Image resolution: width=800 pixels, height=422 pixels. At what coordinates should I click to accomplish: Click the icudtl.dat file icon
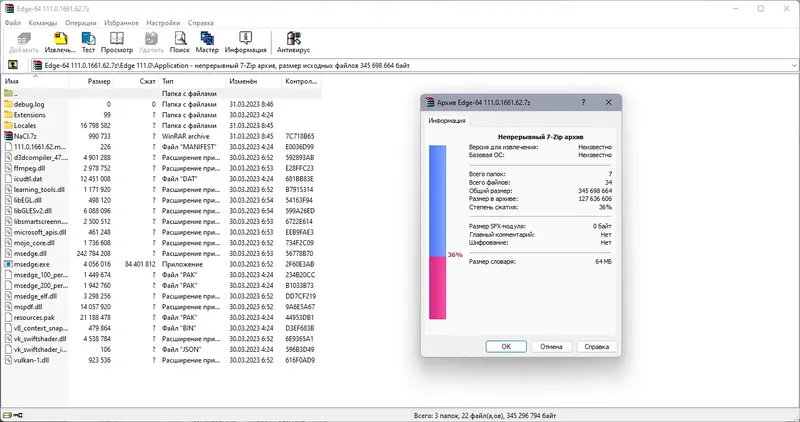click(8, 179)
